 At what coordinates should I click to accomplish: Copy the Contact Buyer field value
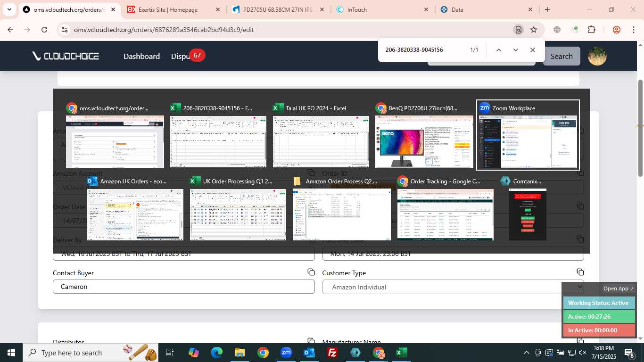(x=311, y=272)
